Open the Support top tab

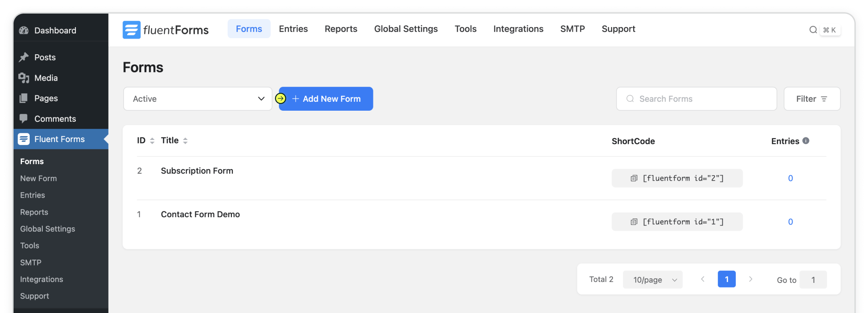click(618, 29)
